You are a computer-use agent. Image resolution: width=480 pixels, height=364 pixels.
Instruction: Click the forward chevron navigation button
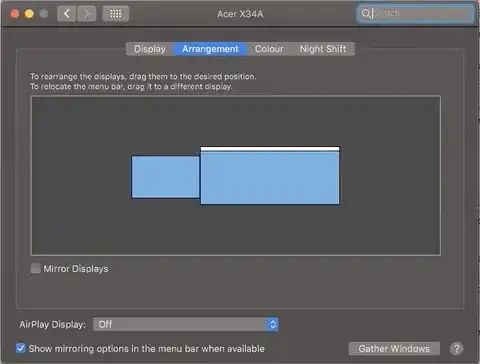(x=87, y=14)
